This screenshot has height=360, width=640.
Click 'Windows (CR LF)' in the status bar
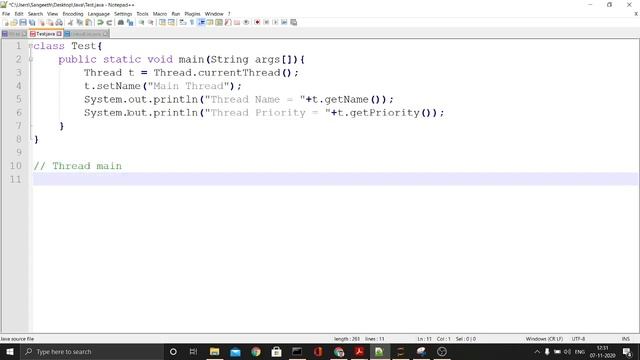544,339
